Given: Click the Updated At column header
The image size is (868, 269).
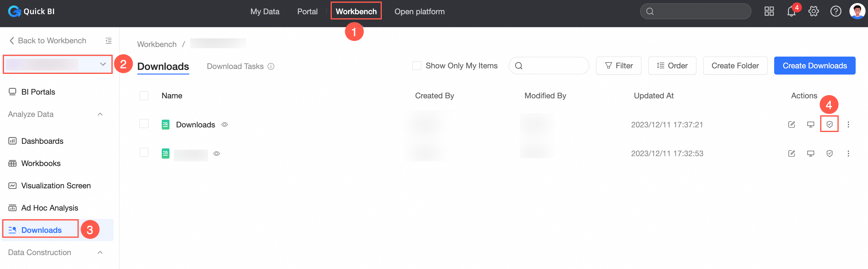Looking at the screenshot, I should coord(653,96).
